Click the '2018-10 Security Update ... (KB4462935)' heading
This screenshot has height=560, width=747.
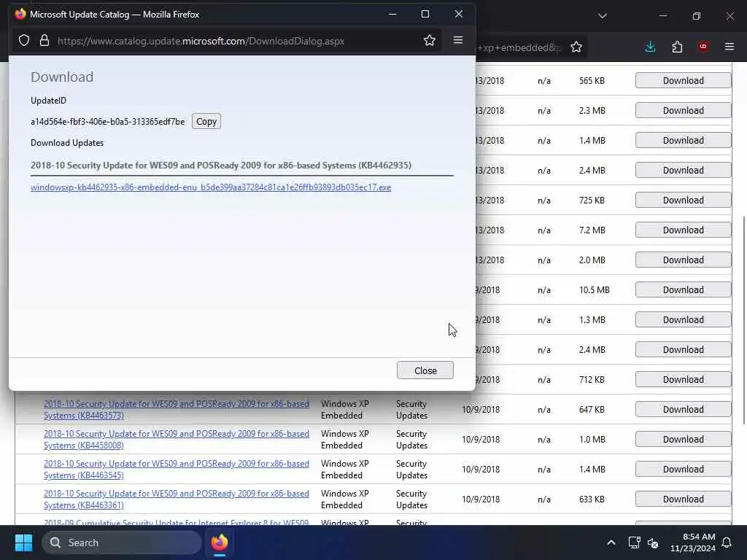click(x=221, y=166)
